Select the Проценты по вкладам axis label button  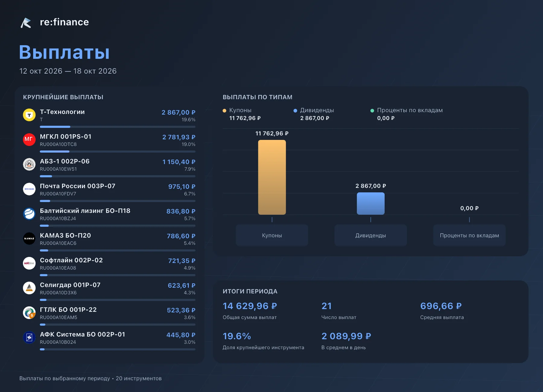tap(469, 236)
